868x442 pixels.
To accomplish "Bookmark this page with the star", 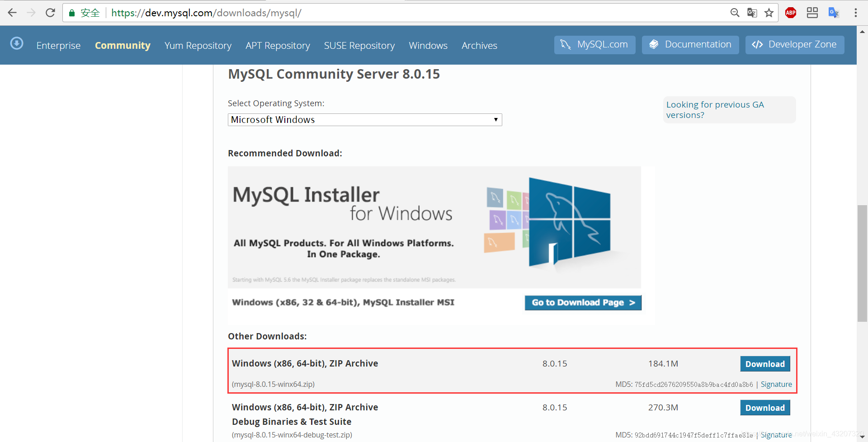I will point(769,13).
